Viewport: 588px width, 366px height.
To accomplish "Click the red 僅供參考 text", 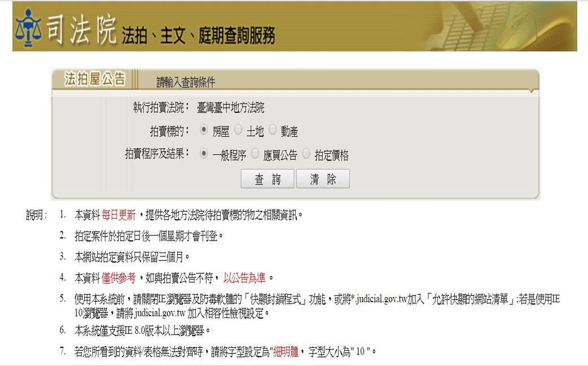I will pyautogui.click(x=119, y=277).
